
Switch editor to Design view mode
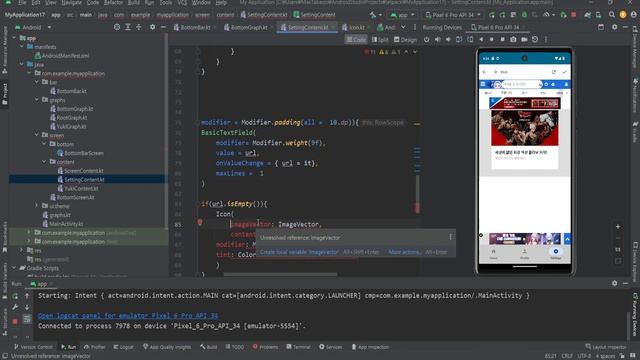point(405,40)
